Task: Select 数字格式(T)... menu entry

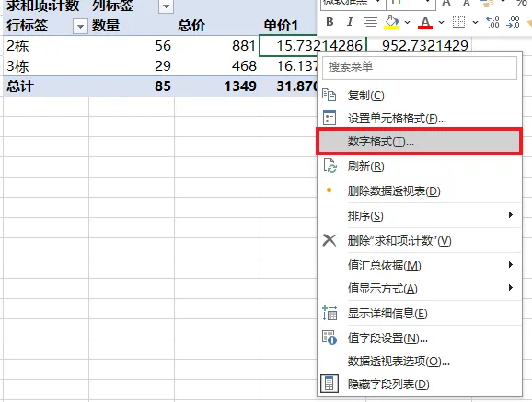Action: pyautogui.click(x=419, y=142)
